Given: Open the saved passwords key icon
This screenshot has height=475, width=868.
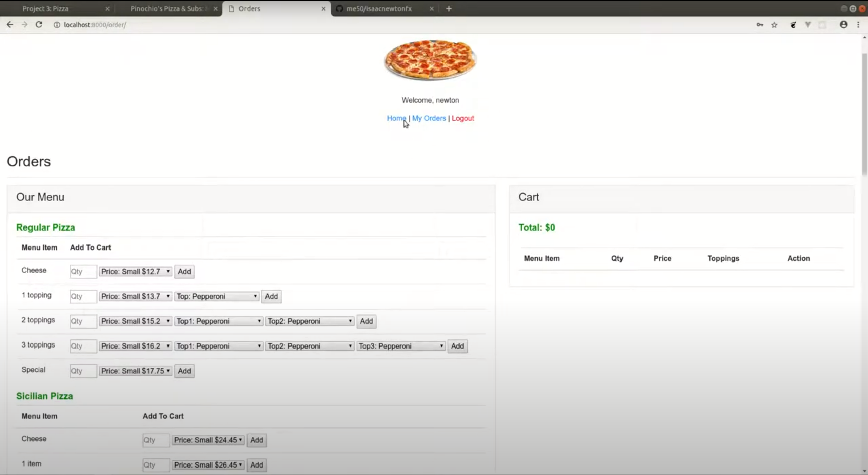Looking at the screenshot, I should point(759,25).
